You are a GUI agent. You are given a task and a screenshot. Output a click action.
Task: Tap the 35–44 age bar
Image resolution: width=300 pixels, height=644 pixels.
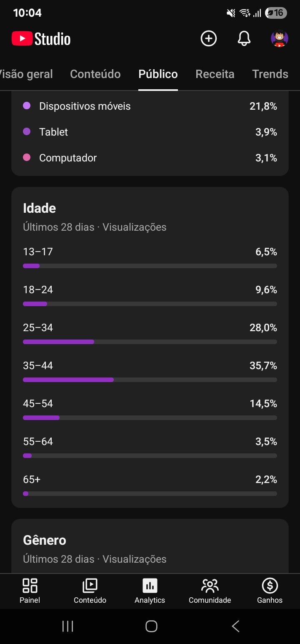(x=150, y=380)
